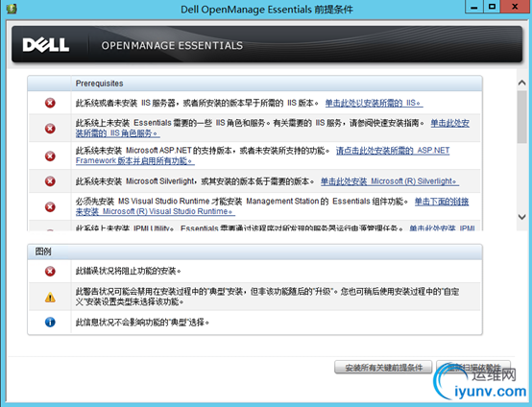The width and height of the screenshot is (532, 407).
Task: Click the OPENMANAGE ESSENTIALS banner title
Action: pyautogui.click(x=172, y=45)
